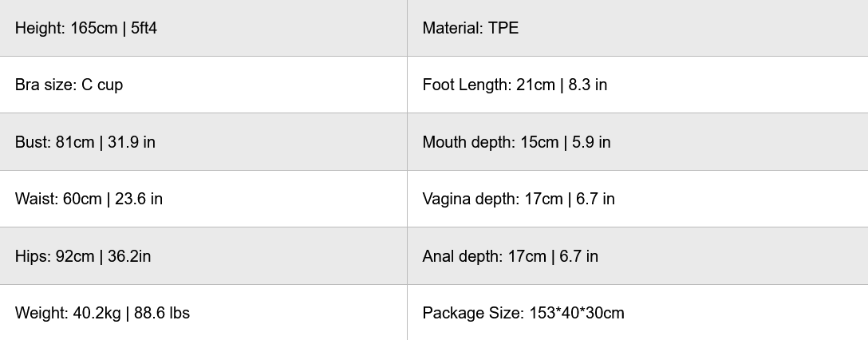This screenshot has width=868, height=340.
Task: Click the 'C cup' value text
Action: point(102,85)
